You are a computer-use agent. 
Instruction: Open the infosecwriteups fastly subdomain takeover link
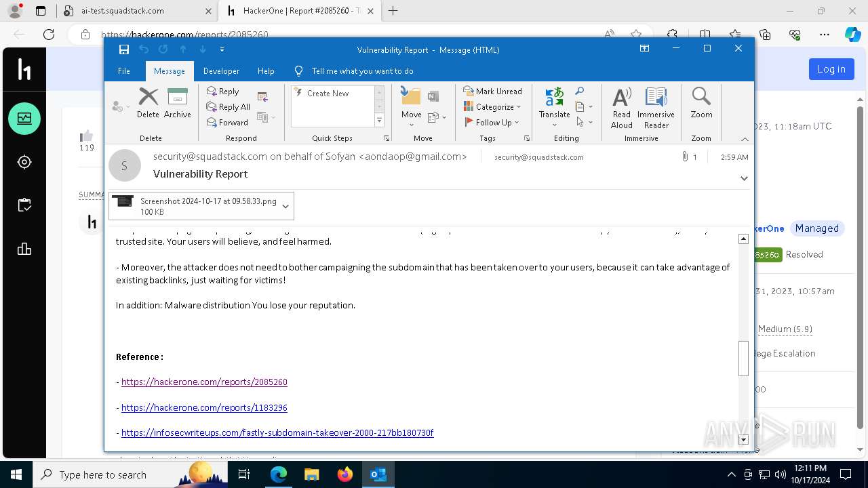coord(277,433)
